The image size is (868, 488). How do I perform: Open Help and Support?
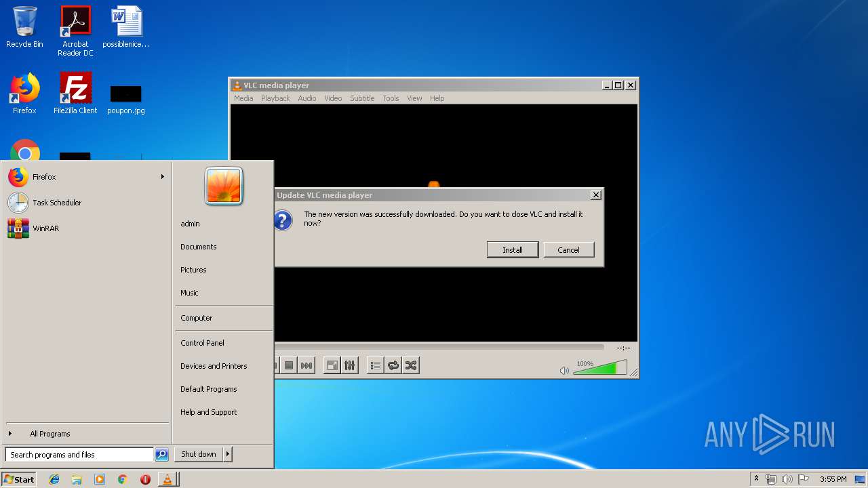pyautogui.click(x=224, y=412)
